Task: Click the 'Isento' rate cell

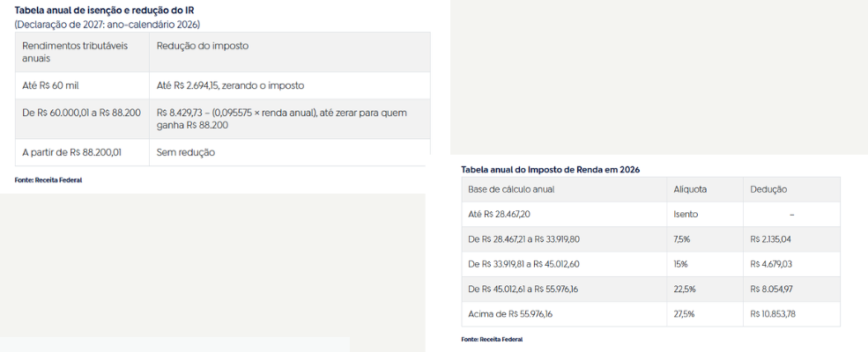Action: click(685, 214)
